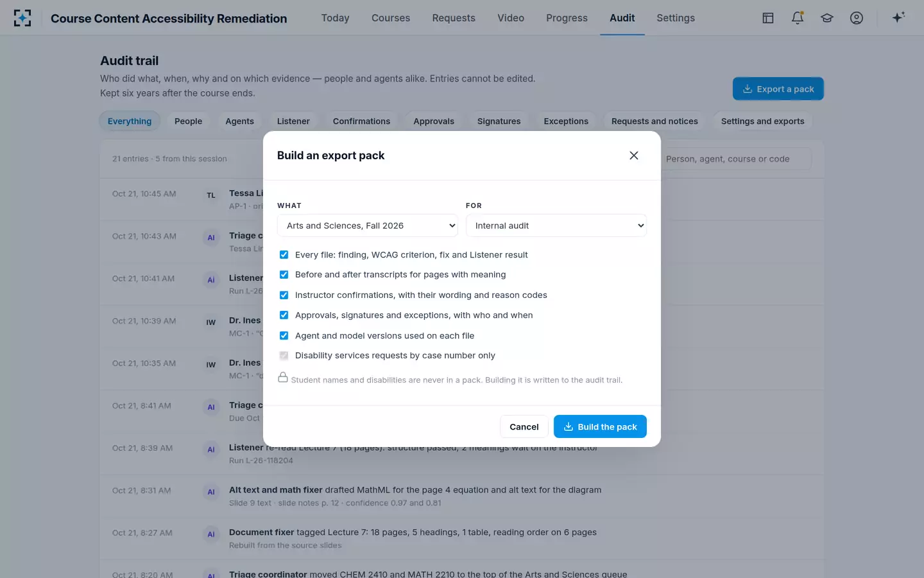924x578 pixels.
Task: Toggle Instructor confirmations checkbox
Action: point(284,295)
